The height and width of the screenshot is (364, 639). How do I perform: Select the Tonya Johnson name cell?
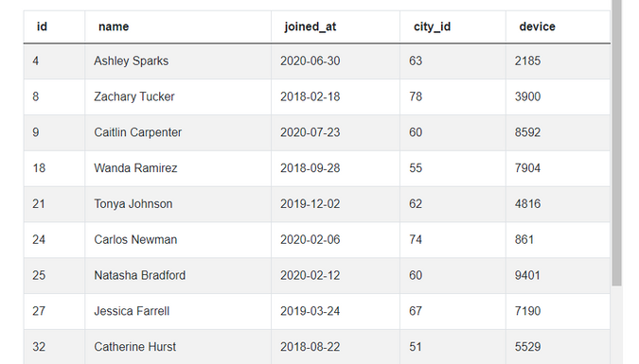pyautogui.click(x=178, y=204)
